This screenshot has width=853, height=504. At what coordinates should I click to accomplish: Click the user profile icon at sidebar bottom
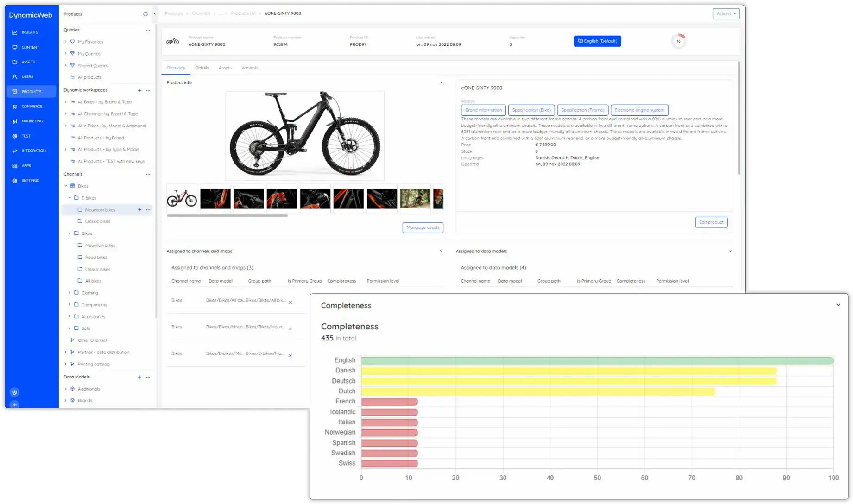[x=15, y=393]
